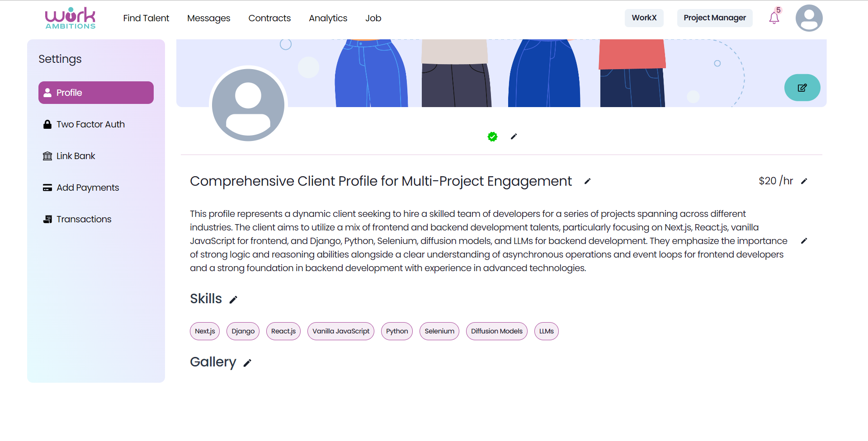This screenshot has width=868, height=441.
Task: Open the Analytics menu item
Action: click(x=328, y=18)
